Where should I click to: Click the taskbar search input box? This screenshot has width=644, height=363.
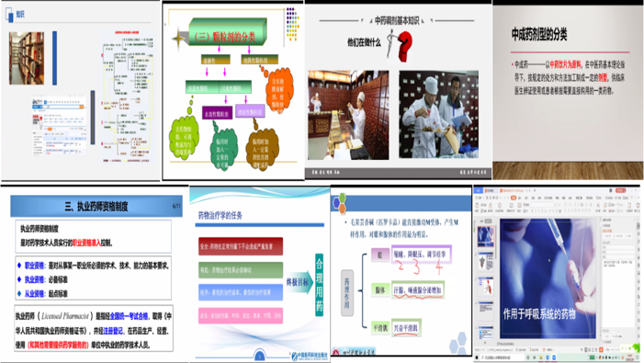pyautogui.click(x=503, y=357)
